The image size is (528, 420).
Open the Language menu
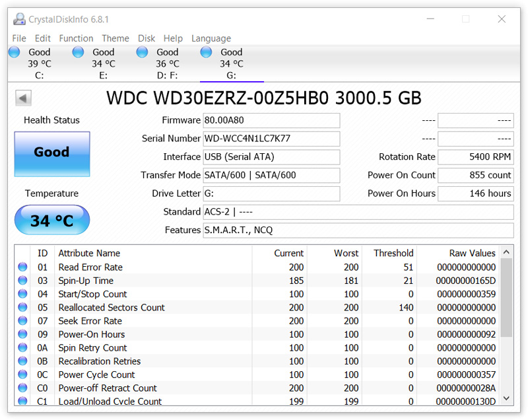[x=211, y=38]
